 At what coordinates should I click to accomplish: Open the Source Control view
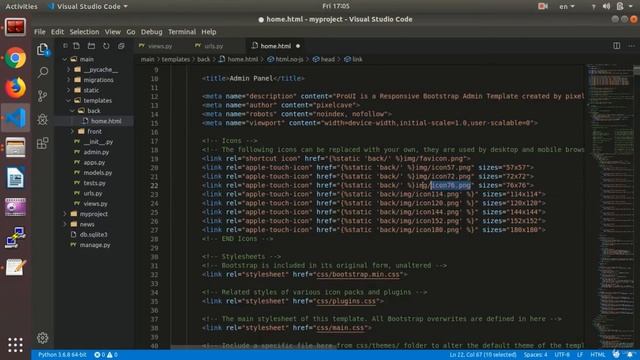(42, 96)
